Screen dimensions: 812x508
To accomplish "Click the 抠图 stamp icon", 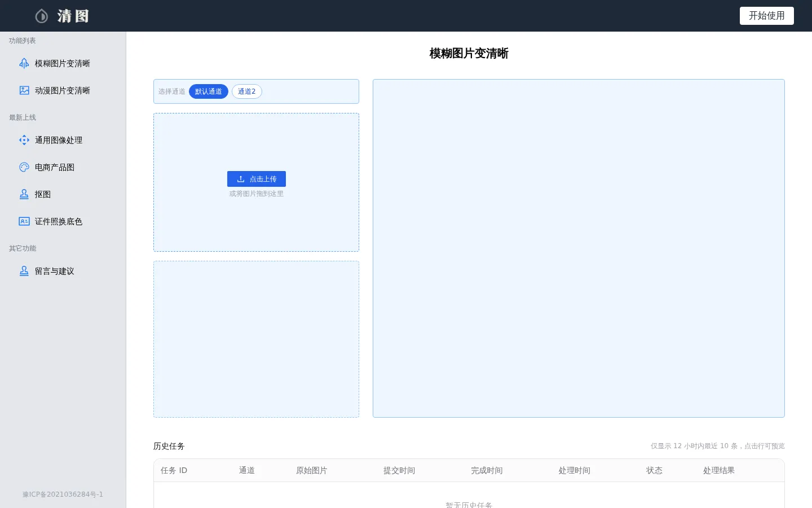I will coord(24,194).
